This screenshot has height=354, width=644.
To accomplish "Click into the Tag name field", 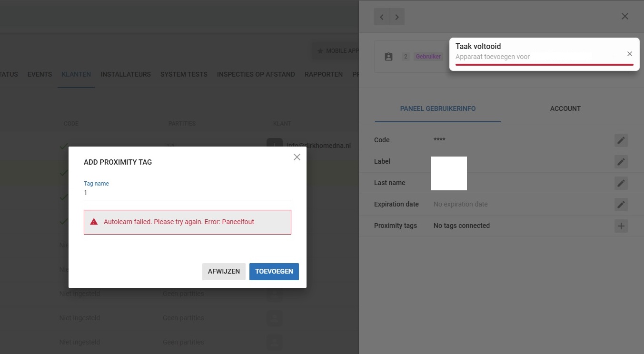I will [x=187, y=193].
